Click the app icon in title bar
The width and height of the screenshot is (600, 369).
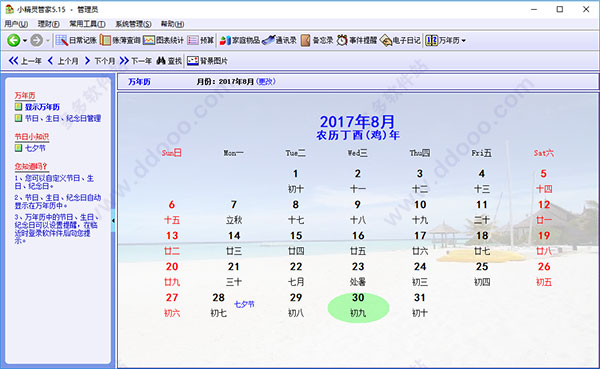click(x=10, y=9)
